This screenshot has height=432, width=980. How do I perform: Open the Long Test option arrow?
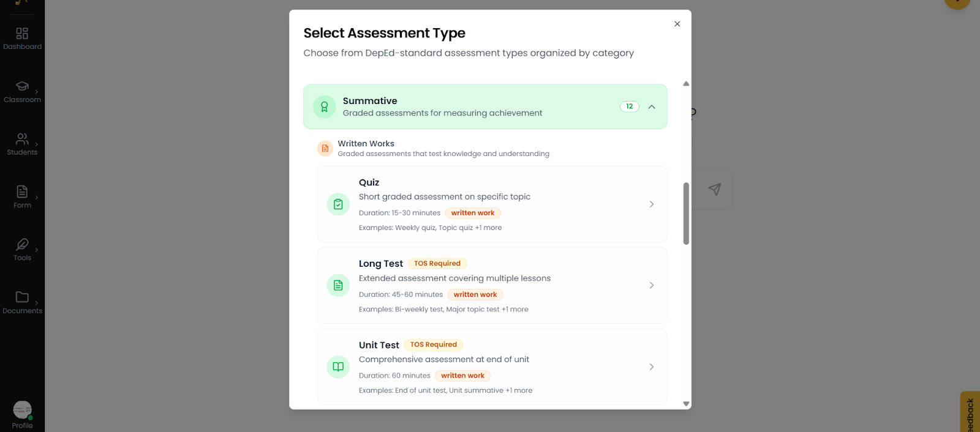pyautogui.click(x=652, y=285)
